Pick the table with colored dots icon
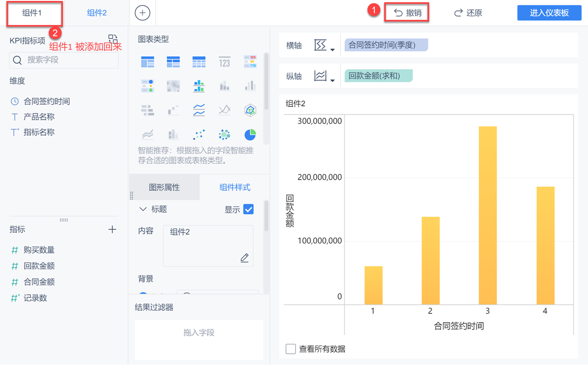Viewport: 588px width, 365px height. click(147, 86)
